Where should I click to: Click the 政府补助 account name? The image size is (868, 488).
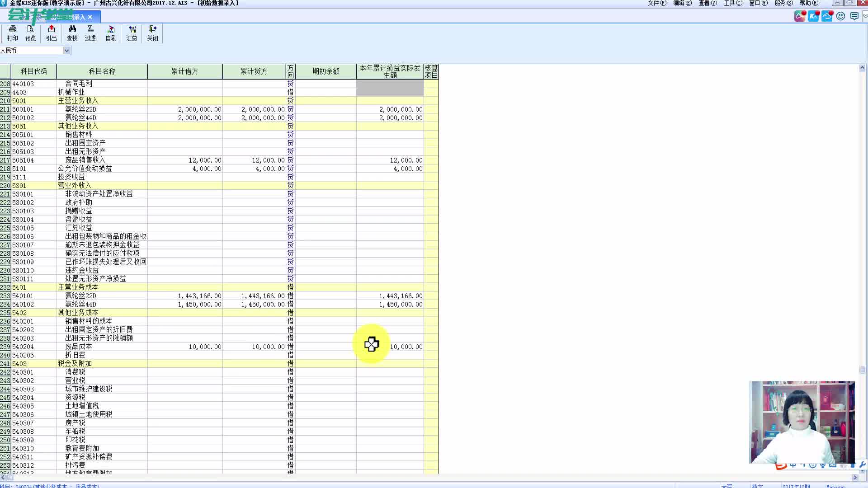coord(79,202)
